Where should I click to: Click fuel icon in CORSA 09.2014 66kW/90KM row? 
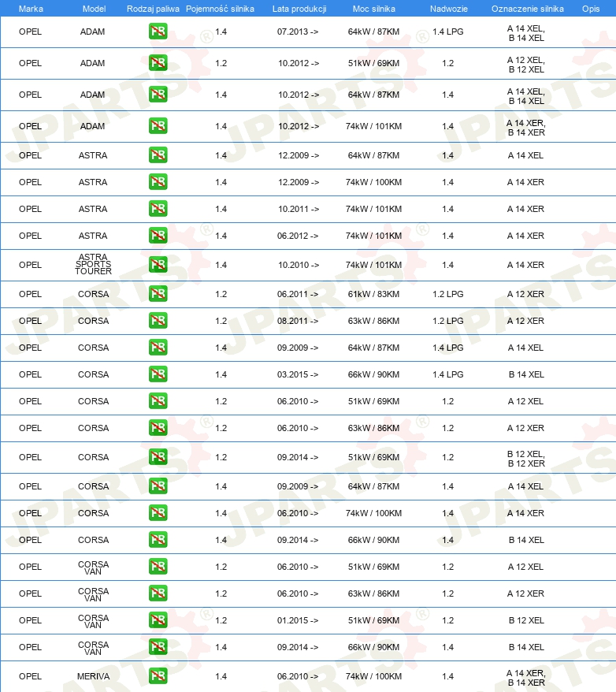click(x=158, y=539)
